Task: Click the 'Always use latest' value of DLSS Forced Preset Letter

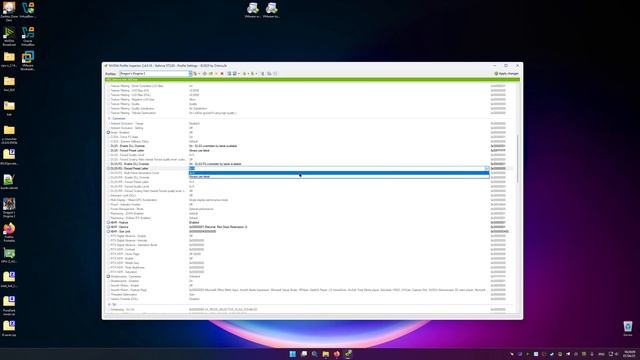Action: tap(199, 150)
